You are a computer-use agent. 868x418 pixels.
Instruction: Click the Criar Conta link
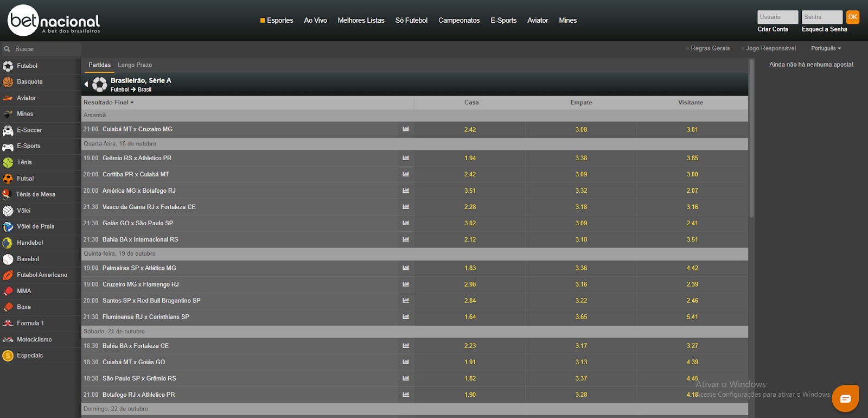[773, 29]
